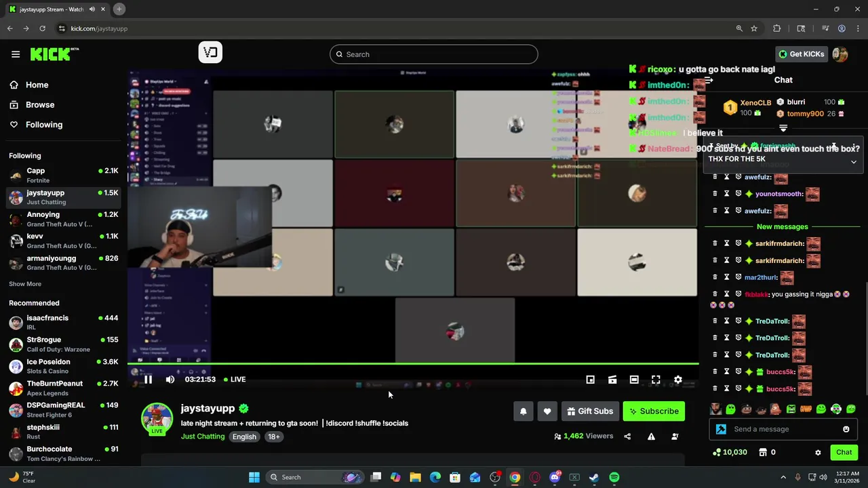Click the English language tag

coord(244,436)
